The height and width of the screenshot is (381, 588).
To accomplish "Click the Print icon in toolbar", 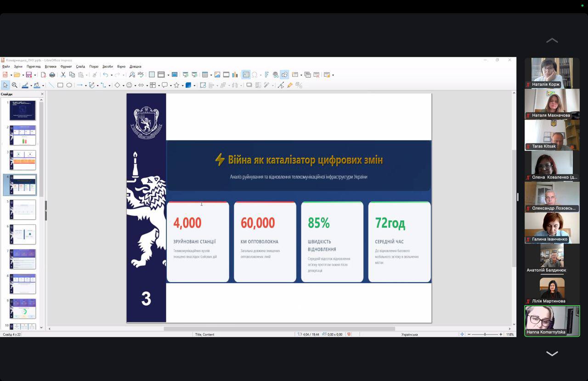I will click(x=52, y=75).
